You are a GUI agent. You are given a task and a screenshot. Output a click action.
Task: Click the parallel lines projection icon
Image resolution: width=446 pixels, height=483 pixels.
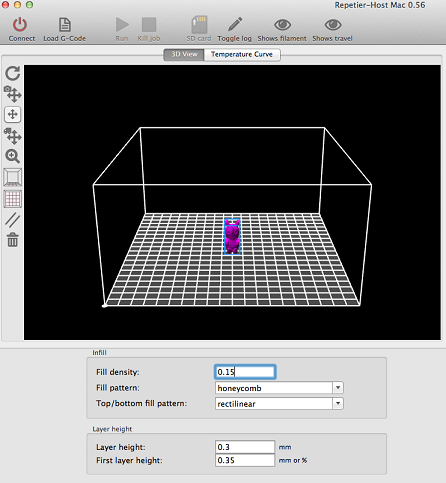point(13,220)
